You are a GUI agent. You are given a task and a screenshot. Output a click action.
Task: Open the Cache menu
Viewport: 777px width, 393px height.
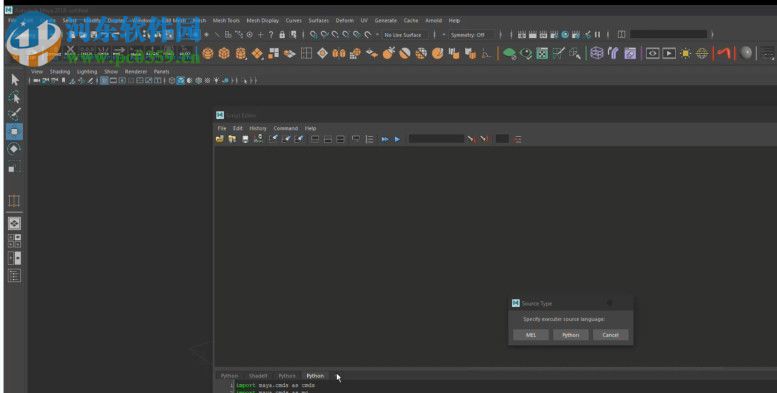pyautogui.click(x=411, y=20)
